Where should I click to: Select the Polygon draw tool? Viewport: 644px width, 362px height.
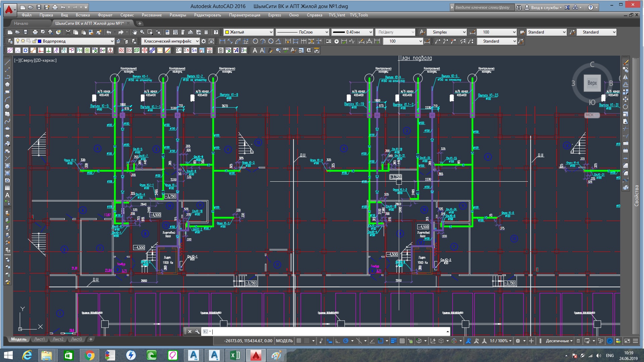(7, 84)
